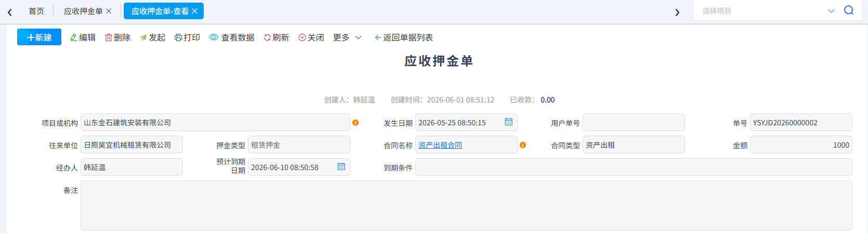Click the 查看数据 eye icon
The width and height of the screenshot is (868, 234).
(214, 37)
